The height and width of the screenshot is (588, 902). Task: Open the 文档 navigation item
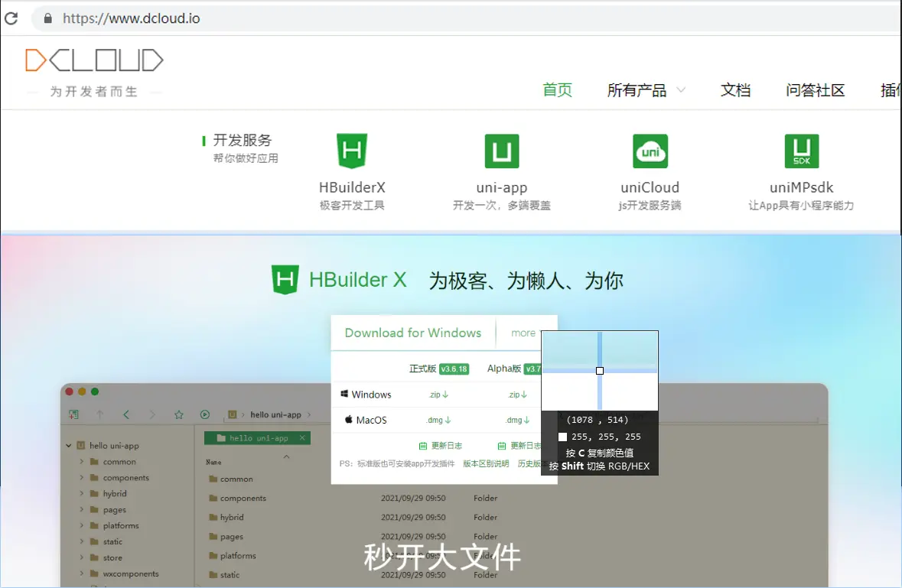pos(735,90)
